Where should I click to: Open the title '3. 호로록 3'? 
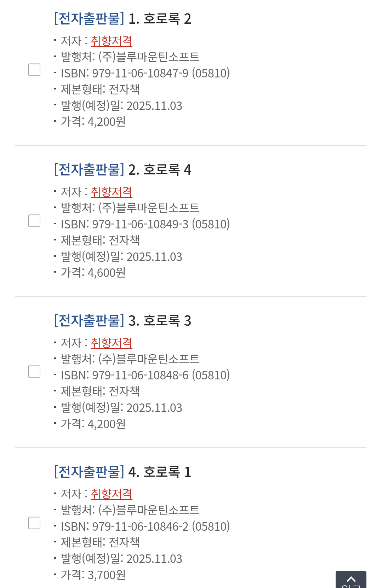coord(159,321)
